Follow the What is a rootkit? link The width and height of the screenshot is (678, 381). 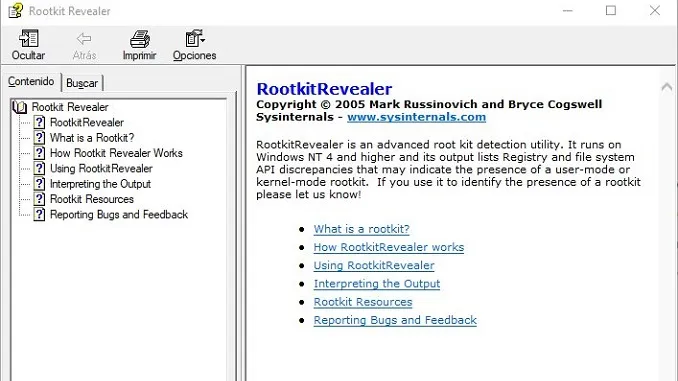(x=361, y=229)
